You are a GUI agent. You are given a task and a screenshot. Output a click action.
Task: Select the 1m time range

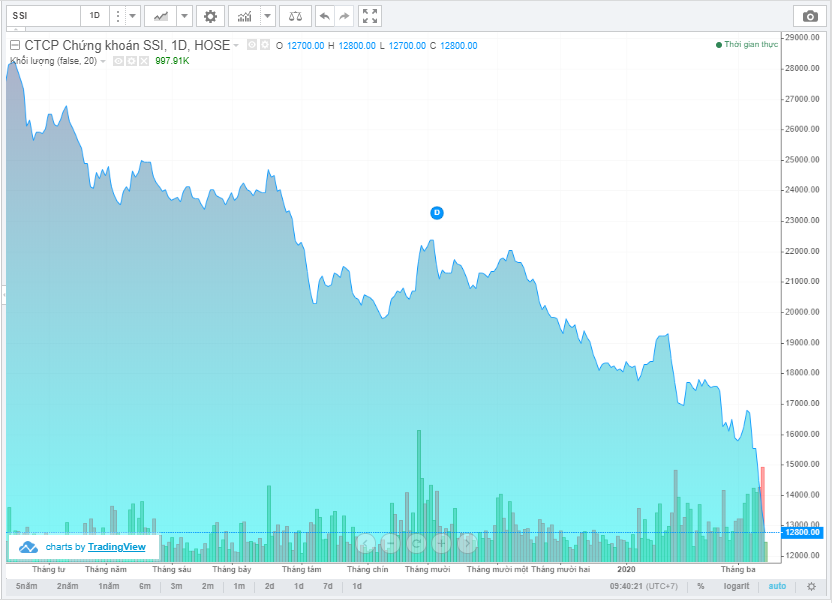pos(239,587)
